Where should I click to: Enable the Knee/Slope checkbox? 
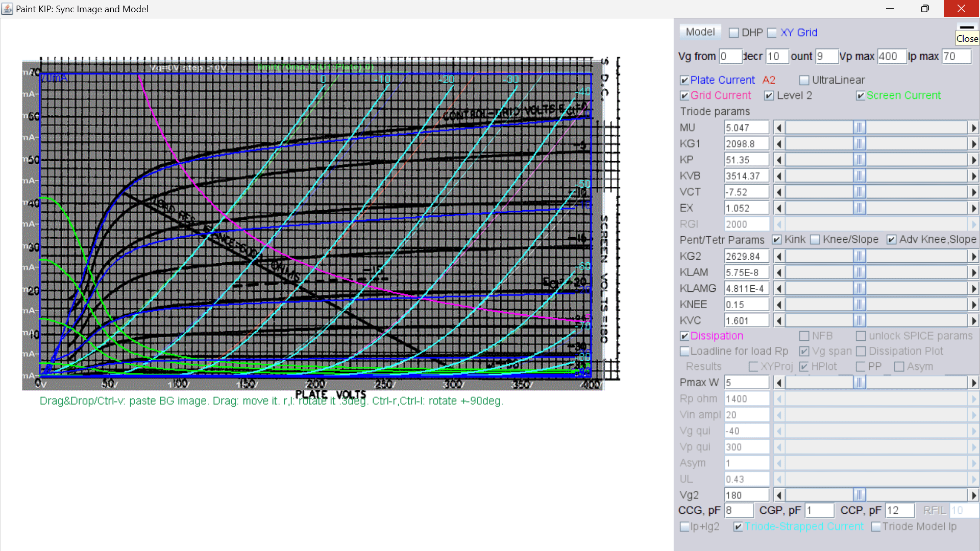pyautogui.click(x=815, y=240)
